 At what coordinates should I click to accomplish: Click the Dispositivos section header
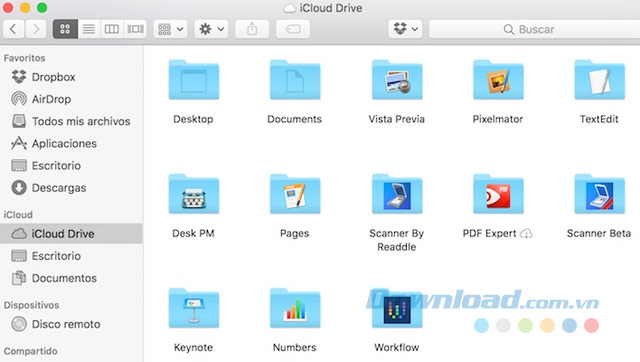[31, 305]
